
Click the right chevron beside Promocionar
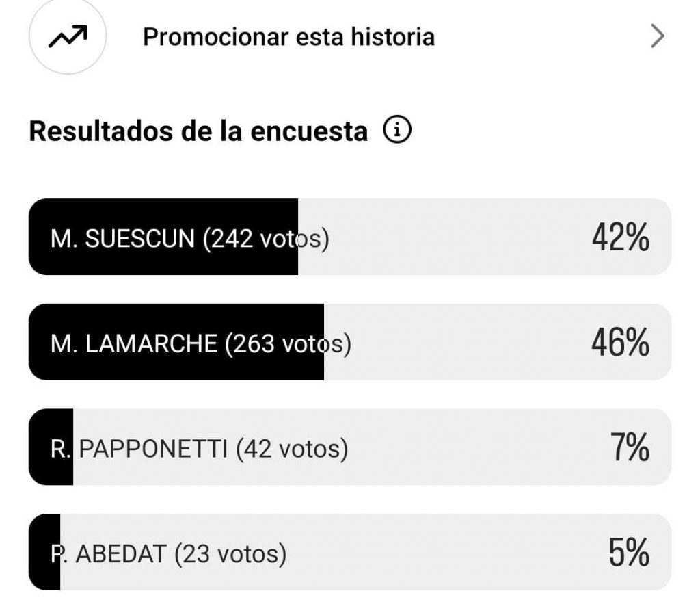657,36
